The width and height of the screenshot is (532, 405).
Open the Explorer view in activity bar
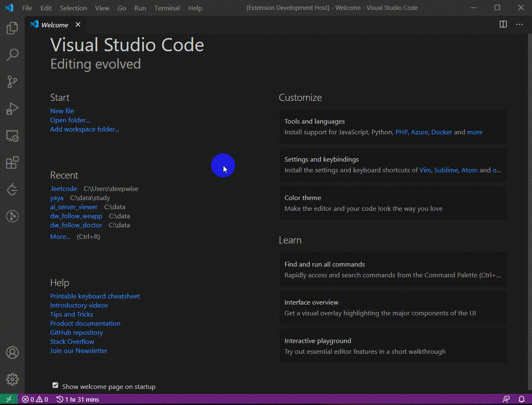coord(12,28)
